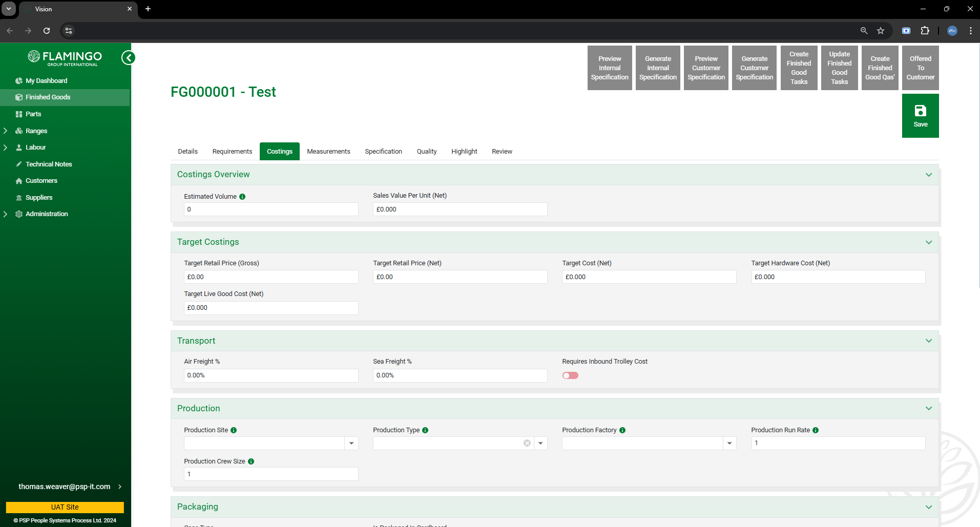Clear the Production Type selection
The width and height of the screenshot is (980, 527).
527,443
